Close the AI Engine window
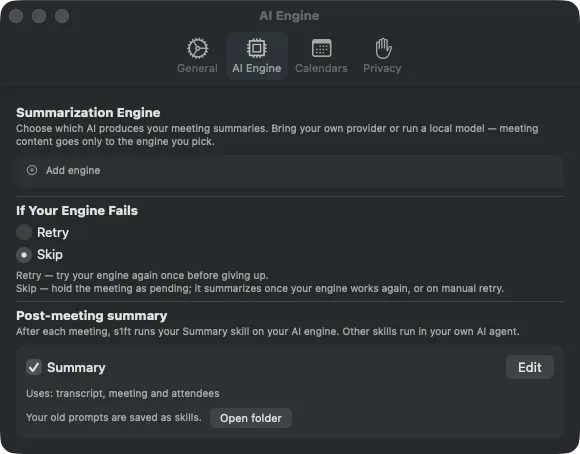This screenshot has width=580, height=454. (x=16, y=16)
